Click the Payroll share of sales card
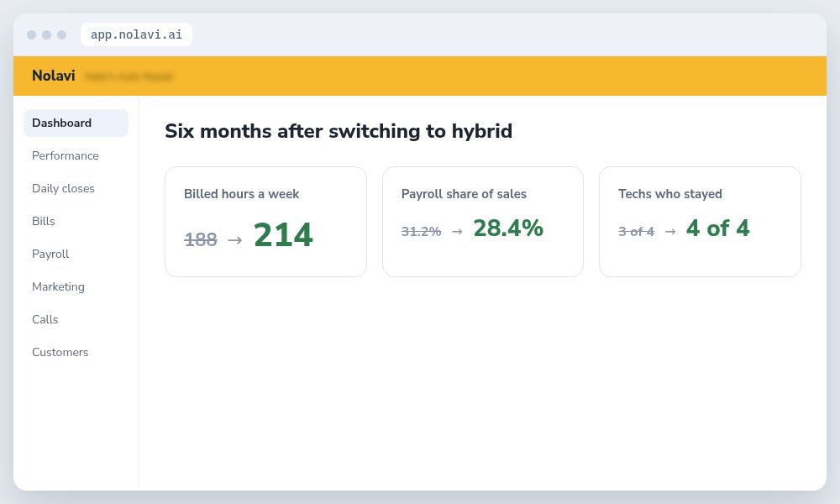The height and width of the screenshot is (504, 840). (483, 222)
